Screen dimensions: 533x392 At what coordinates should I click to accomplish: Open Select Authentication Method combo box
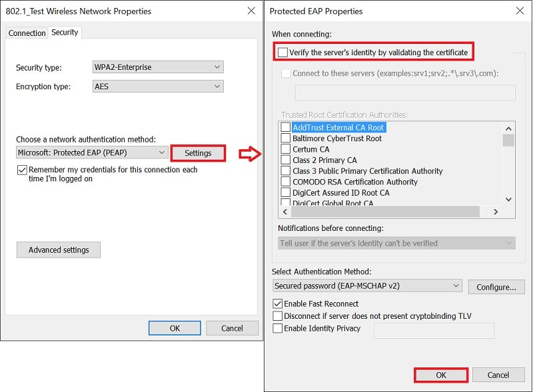pyautogui.click(x=367, y=286)
